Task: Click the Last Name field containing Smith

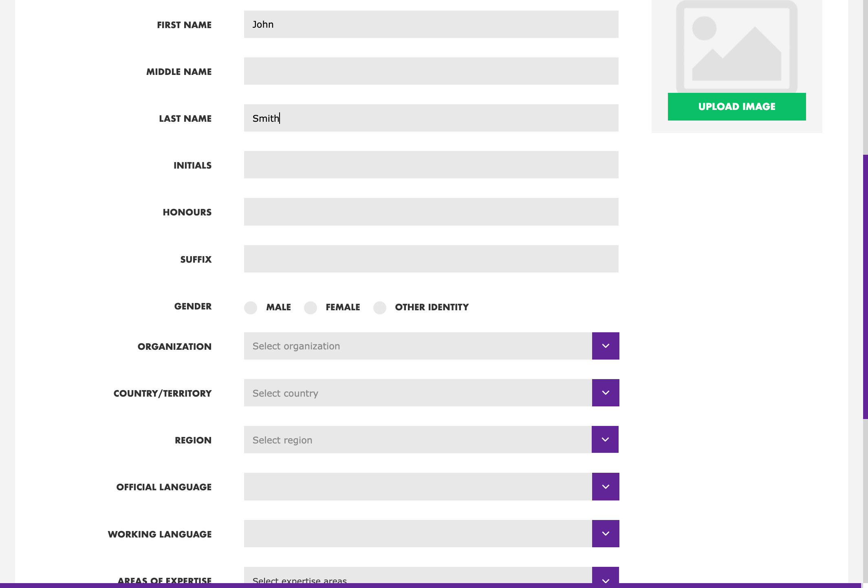Action: coord(431,118)
